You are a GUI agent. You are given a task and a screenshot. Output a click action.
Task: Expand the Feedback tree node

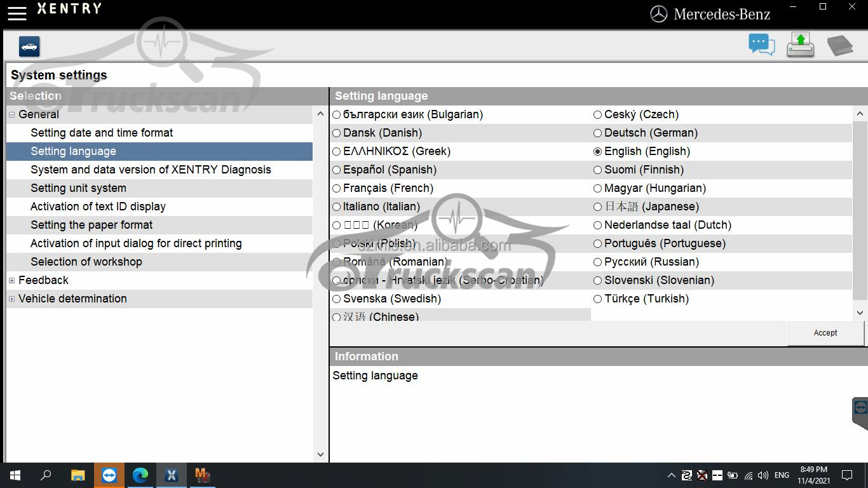point(11,281)
